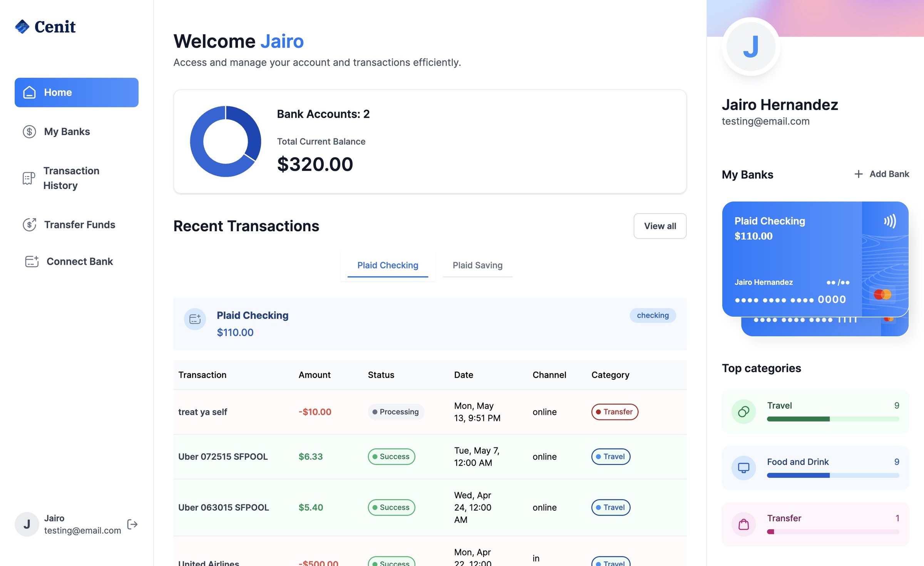This screenshot has width=924, height=566.
Task: Click Success badge for Uber 063015 SFPOOL
Action: (x=391, y=507)
